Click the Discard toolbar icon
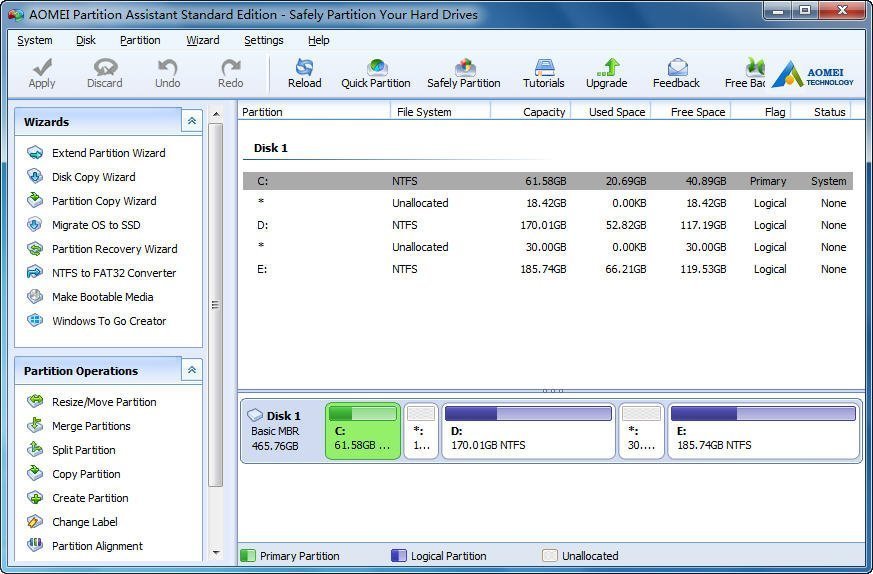The width and height of the screenshot is (873, 574). (x=105, y=68)
